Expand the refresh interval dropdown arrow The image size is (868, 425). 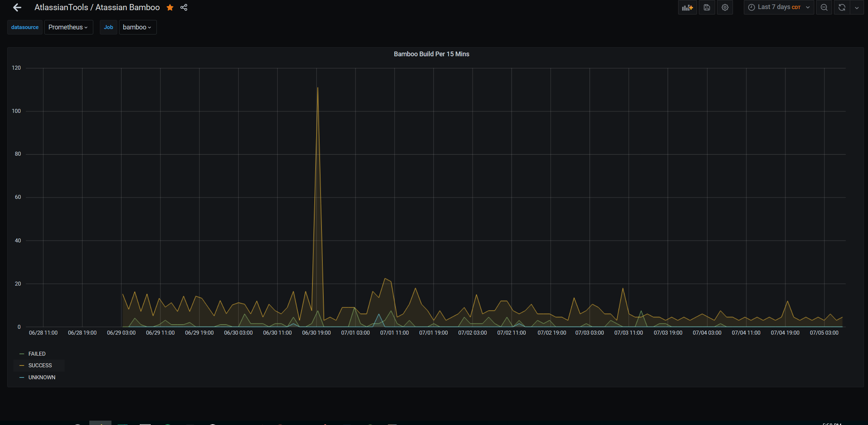click(857, 7)
